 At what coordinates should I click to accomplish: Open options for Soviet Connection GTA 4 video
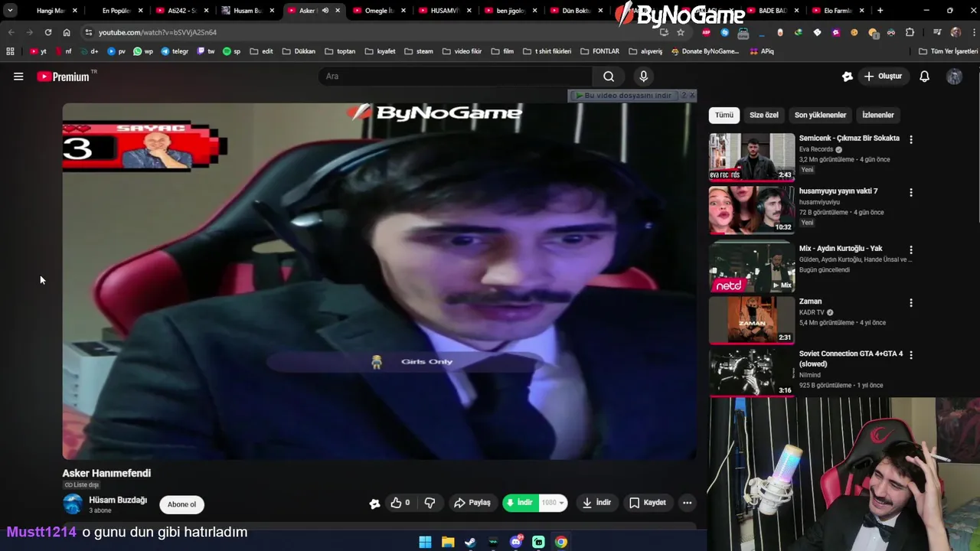pos(910,355)
